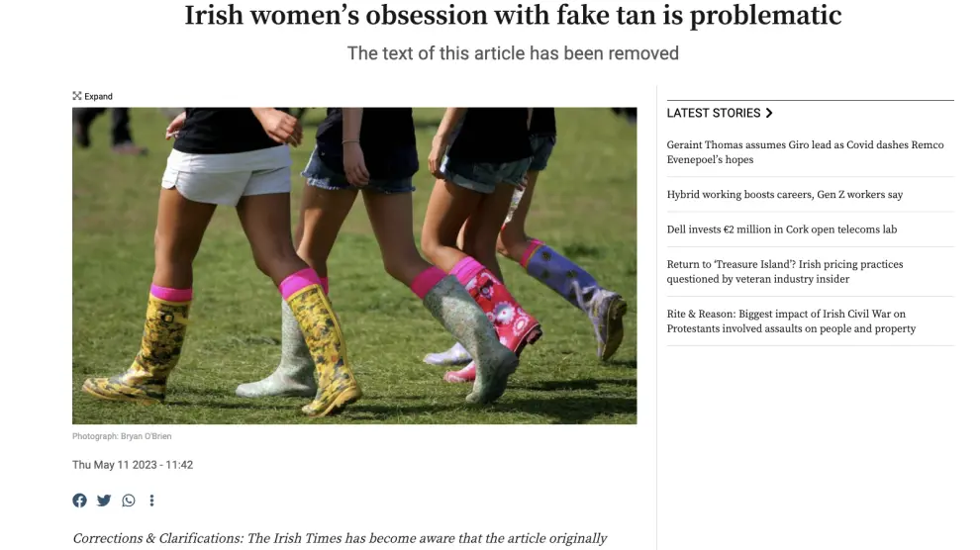Viewport: 980px width, 550px height.
Task: Click the article headline about fake tan
Action: point(513,15)
